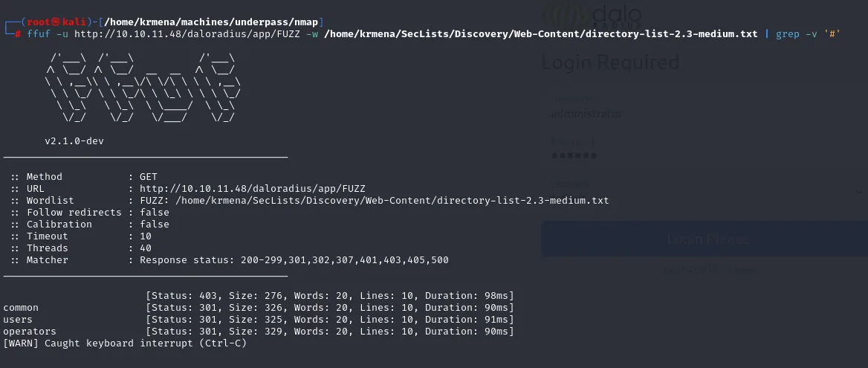Click the Login Required heading
Image resolution: width=868 pixels, height=368 pixels.
click(610, 62)
